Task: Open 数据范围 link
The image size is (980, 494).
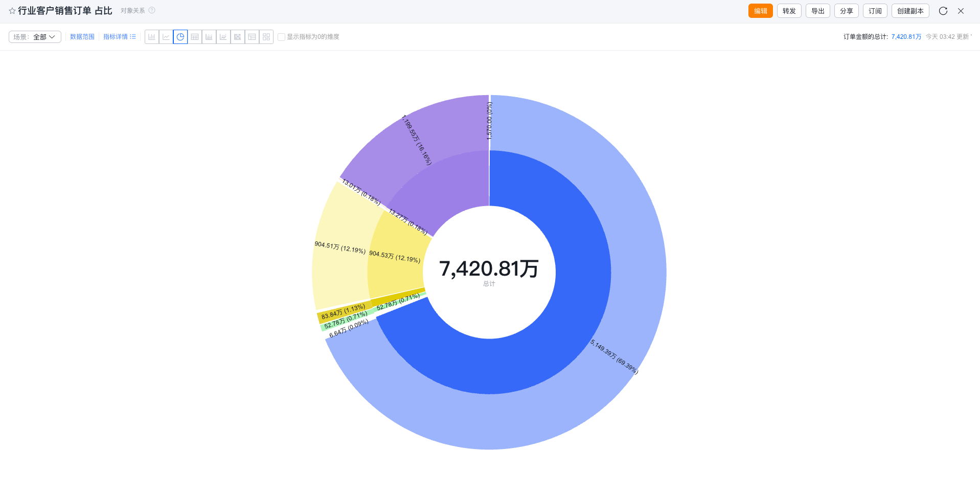Action: pyautogui.click(x=82, y=37)
